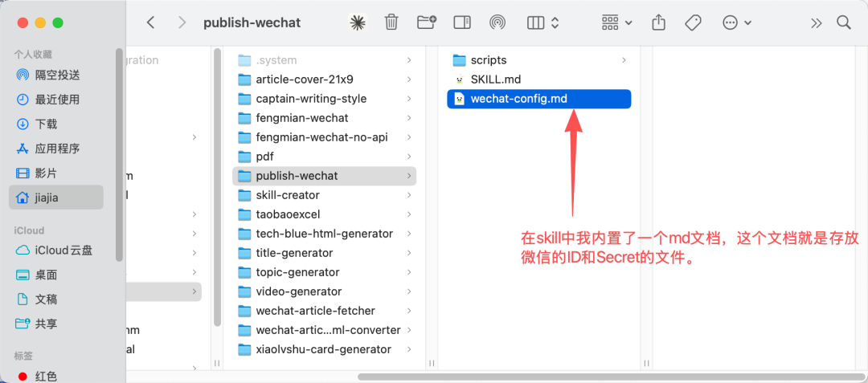Select the topic-generator folder
The height and width of the screenshot is (383, 868).
[x=324, y=272]
